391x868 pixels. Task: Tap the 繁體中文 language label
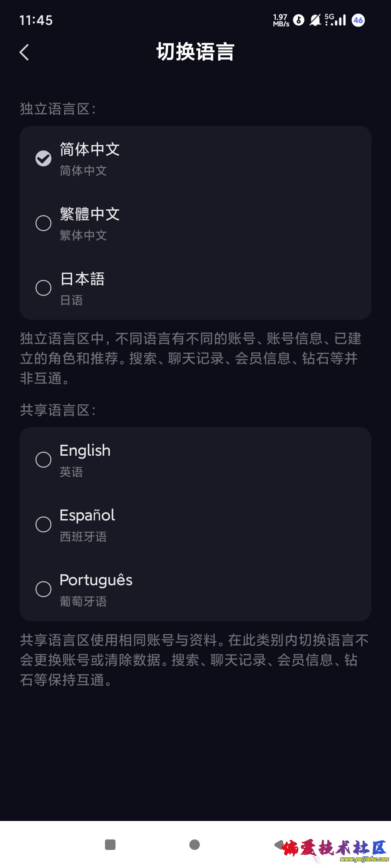(x=90, y=214)
